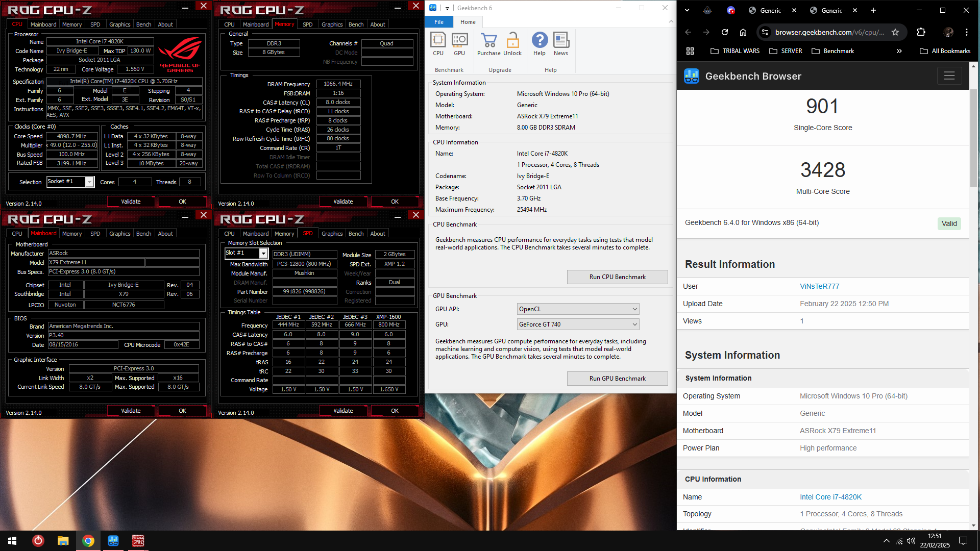Open Chrome from the taskbar
The image size is (980, 551).
click(x=88, y=541)
